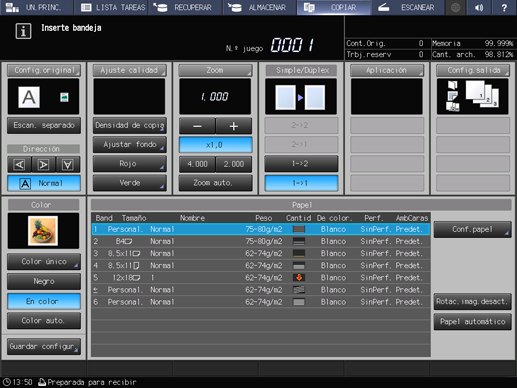517x388 pixels.
Task: Select tray 5 12x18 paper row
Action: coord(261,278)
